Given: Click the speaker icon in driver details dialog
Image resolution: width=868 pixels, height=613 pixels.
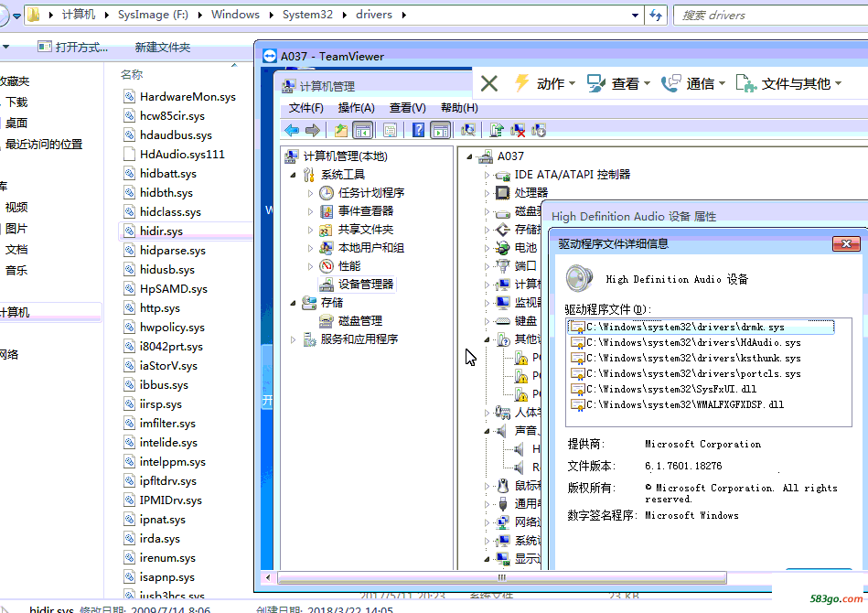Looking at the screenshot, I should click(x=579, y=278).
